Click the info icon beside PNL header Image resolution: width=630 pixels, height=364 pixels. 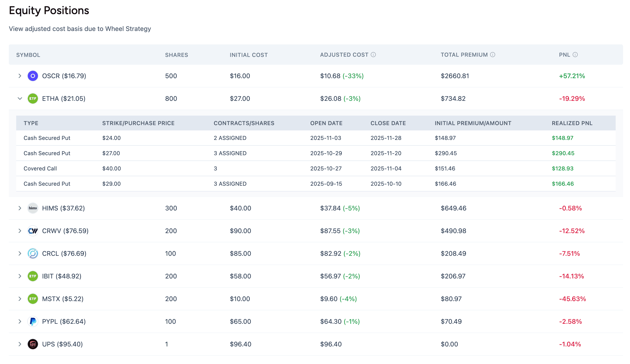(x=575, y=55)
